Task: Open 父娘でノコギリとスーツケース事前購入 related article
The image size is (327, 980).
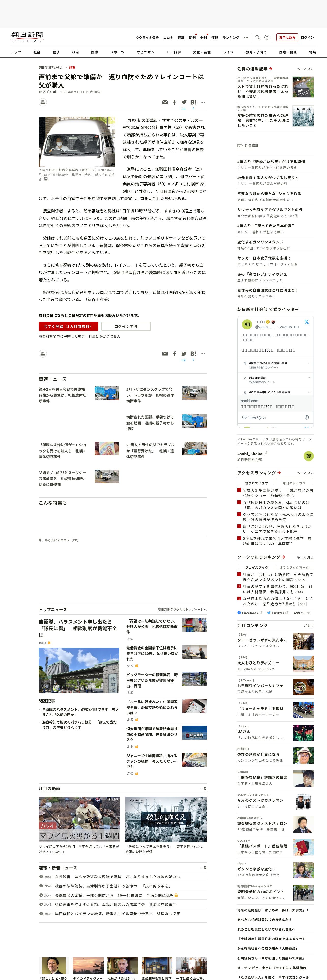Action: [62, 478]
